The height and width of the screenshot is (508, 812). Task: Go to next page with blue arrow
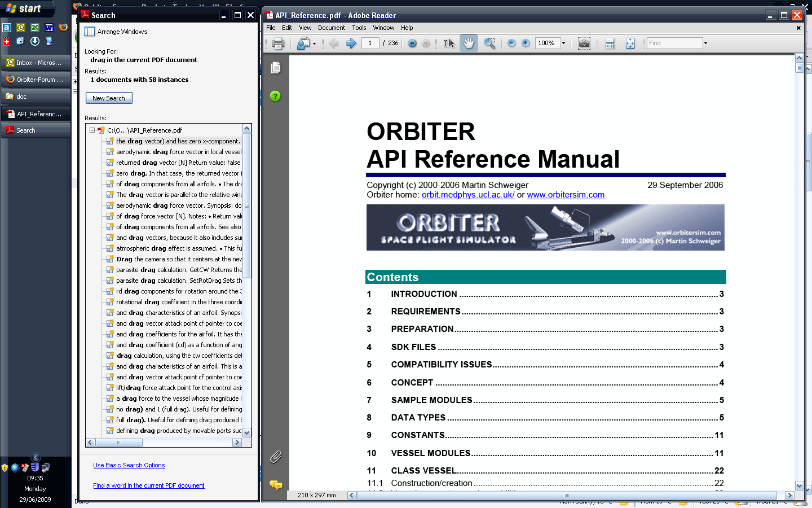point(351,43)
